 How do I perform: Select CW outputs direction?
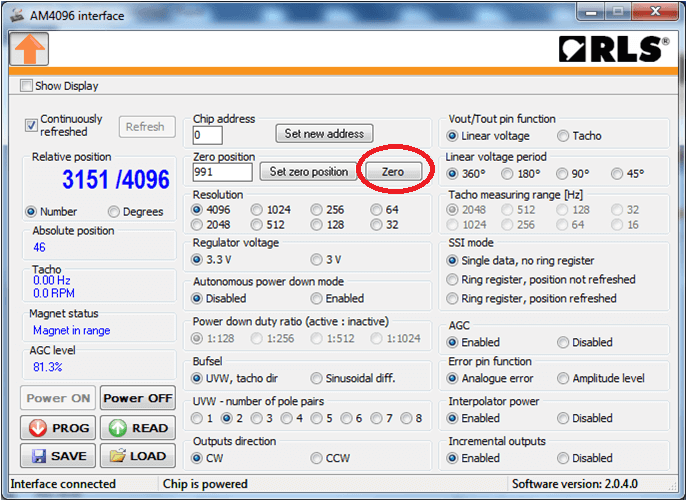(207, 458)
